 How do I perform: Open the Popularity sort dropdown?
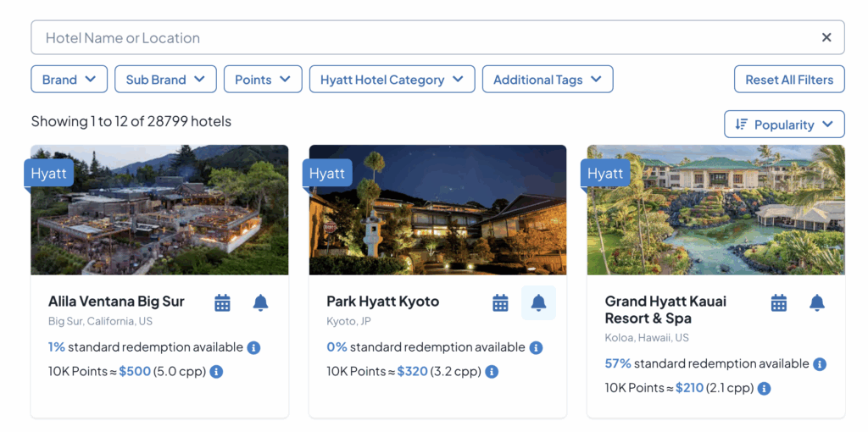[784, 125]
